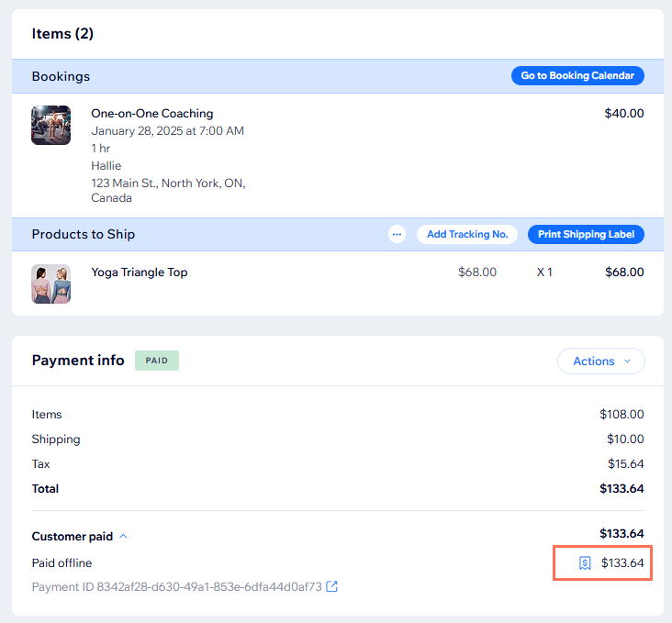672x623 pixels.
Task: Click the Products to Ship header label
Action: point(83,234)
